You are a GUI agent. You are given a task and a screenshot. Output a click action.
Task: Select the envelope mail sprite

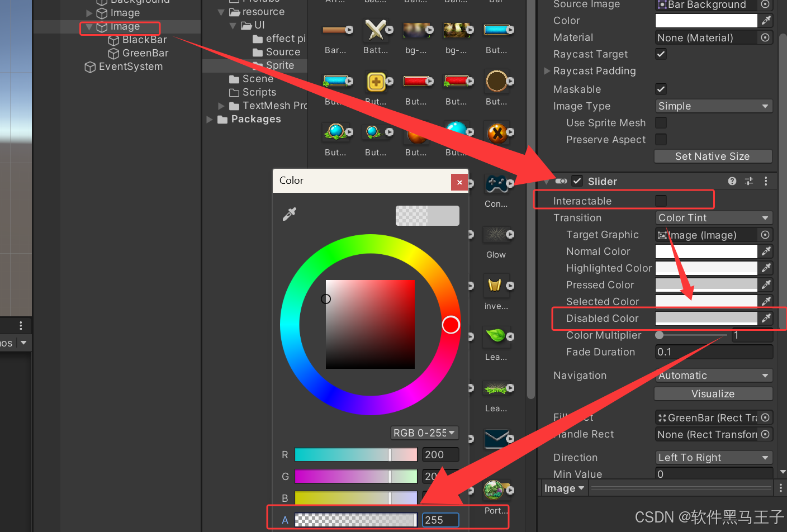point(496,439)
